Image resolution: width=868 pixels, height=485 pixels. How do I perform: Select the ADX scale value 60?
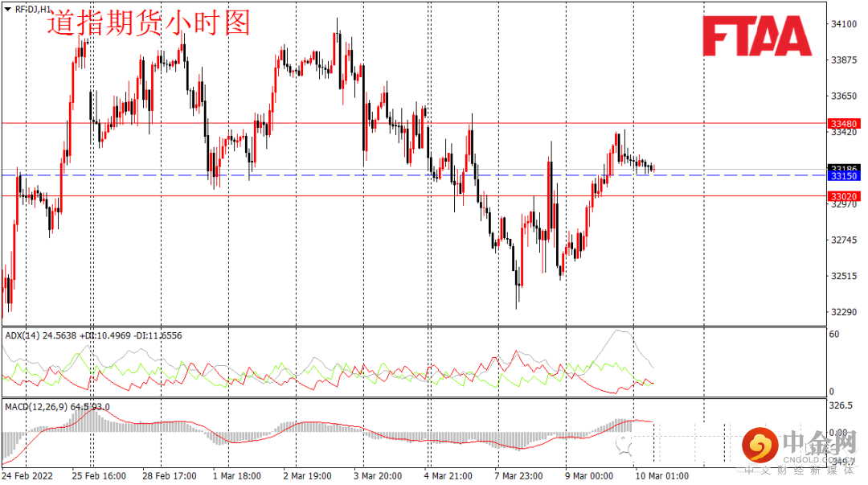(834, 335)
